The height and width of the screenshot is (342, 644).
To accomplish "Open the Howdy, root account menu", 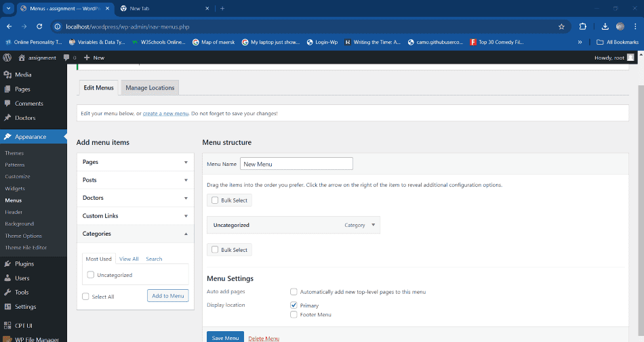I will 614,58.
